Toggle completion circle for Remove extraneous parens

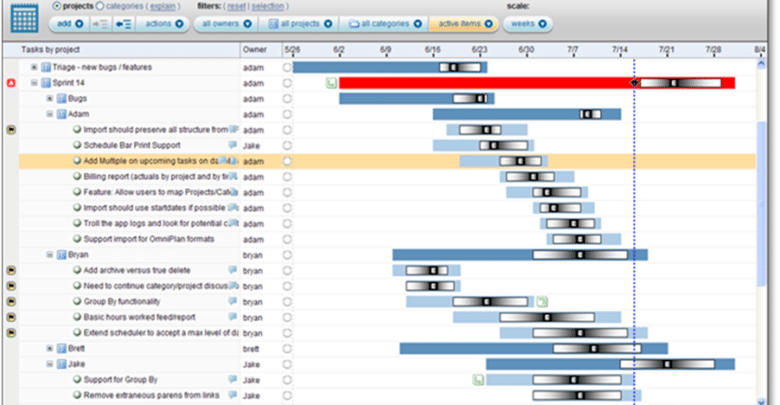pos(287,396)
